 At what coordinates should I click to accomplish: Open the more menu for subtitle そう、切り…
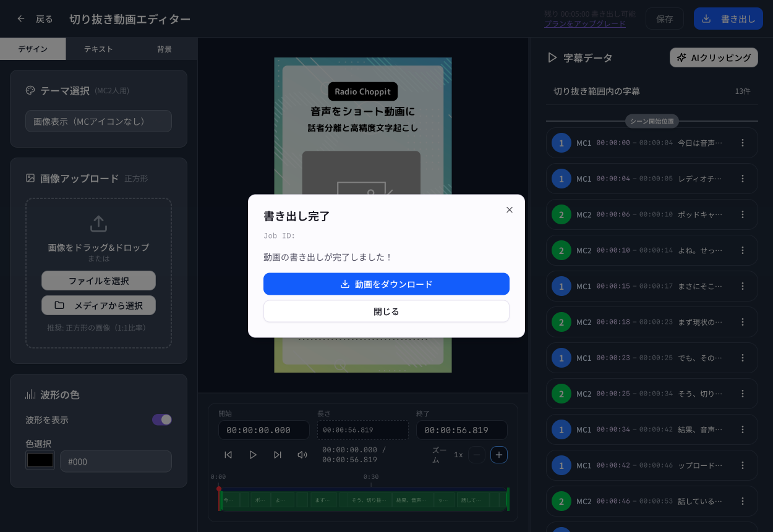(743, 394)
